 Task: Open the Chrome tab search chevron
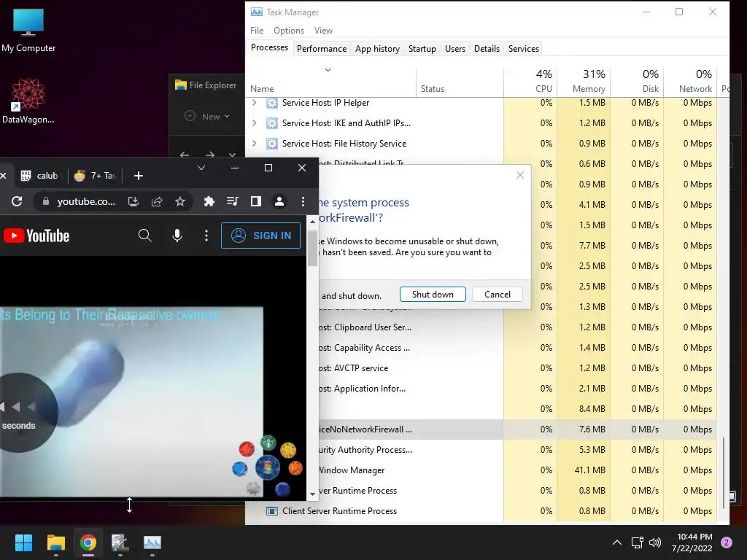[x=201, y=168]
